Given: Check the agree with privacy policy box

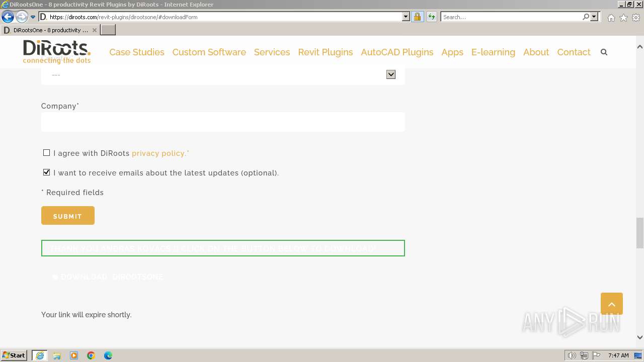Looking at the screenshot, I should click(46, 153).
